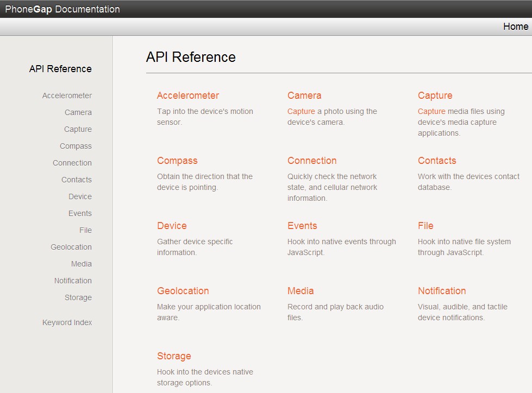Click text 'Work with the devices contact database.'
Image resolution: width=532 pixels, height=393 pixels.
click(x=468, y=182)
